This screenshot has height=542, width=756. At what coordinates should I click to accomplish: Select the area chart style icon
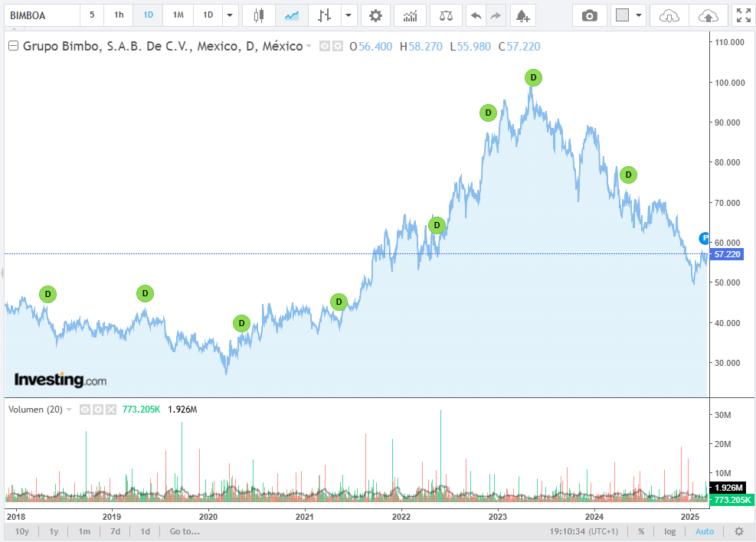pos(292,15)
